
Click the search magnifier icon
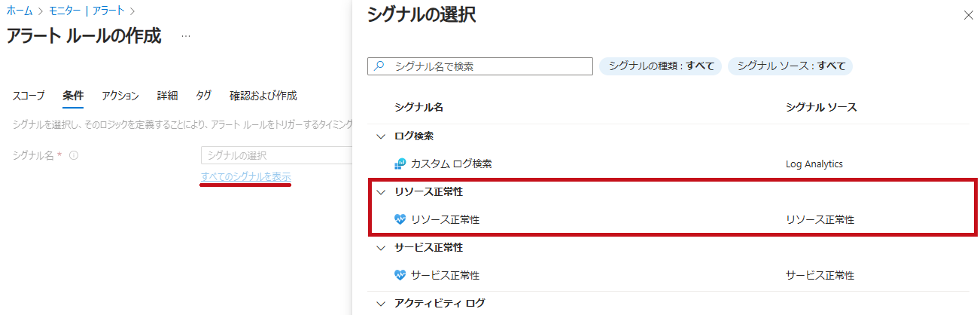379,66
